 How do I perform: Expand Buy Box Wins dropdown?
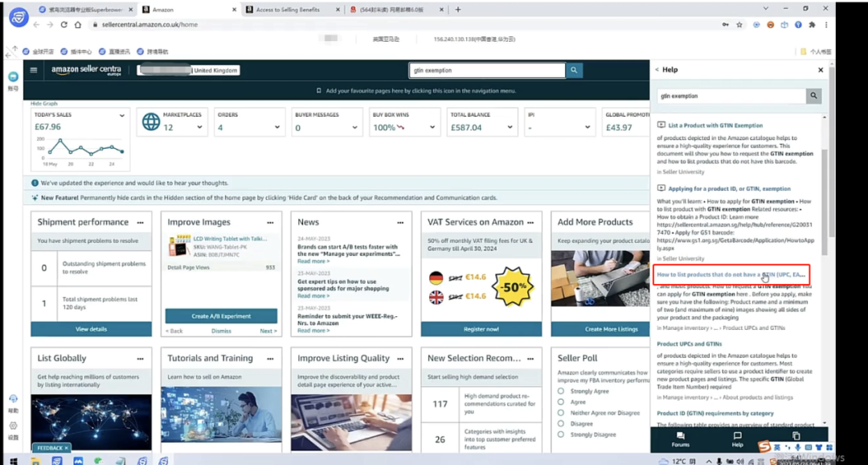pos(432,127)
